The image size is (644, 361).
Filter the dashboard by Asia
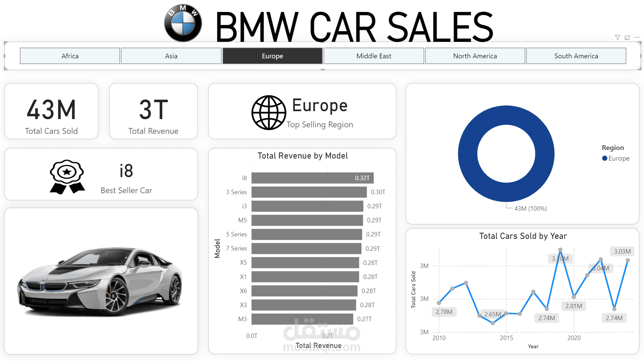(x=171, y=56)
